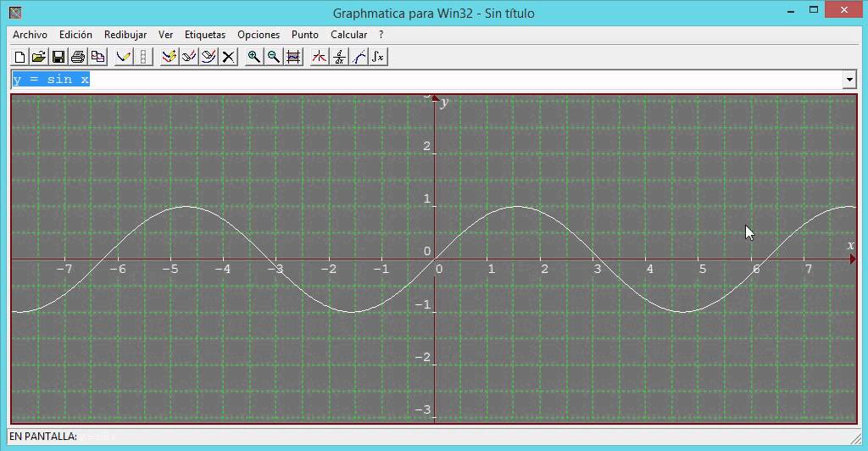Print the current graph
Image resolution: width=868 pixels, height=451 pixels.
(x=78, y=57)
